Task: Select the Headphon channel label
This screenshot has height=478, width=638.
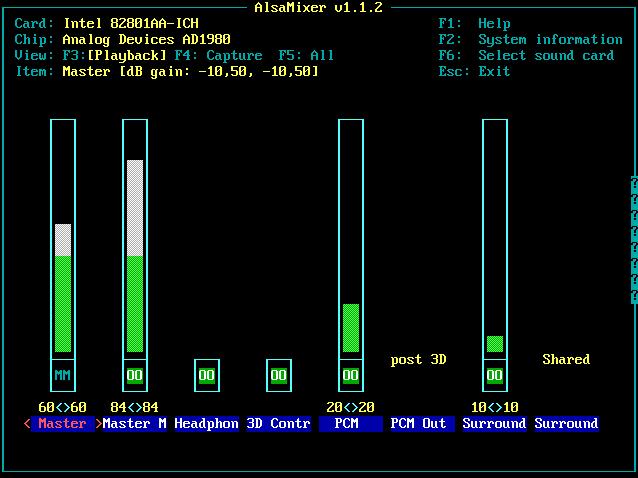Action: point(207,423)
